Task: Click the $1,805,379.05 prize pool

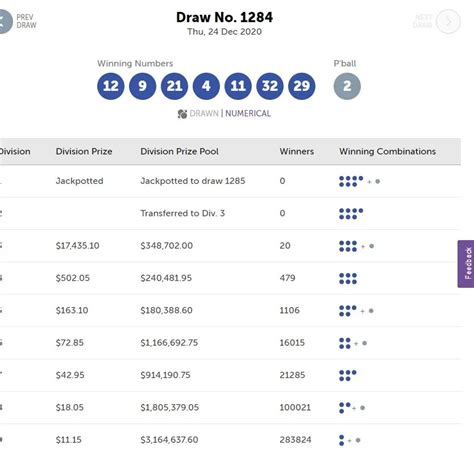Action: [x=169, y=407]
